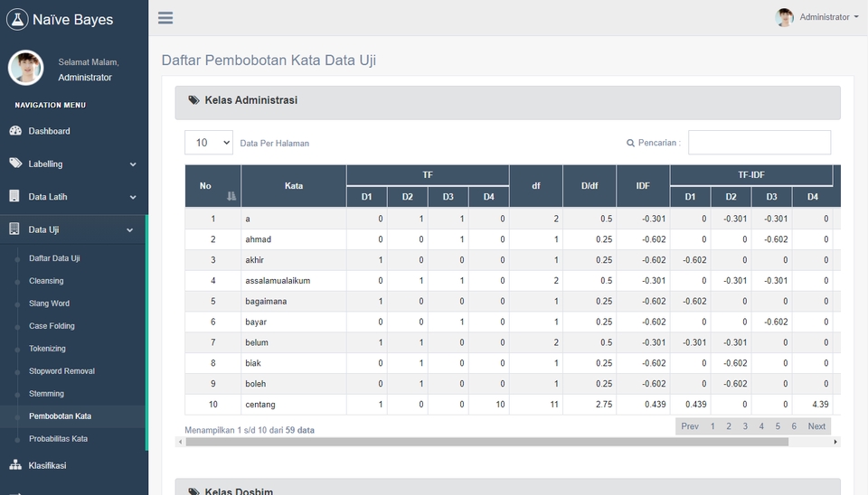The height and width of the screenshot is (495, 868).
Task: Click the word 'assalamualaikum' in table
Action: coord(278,280)
